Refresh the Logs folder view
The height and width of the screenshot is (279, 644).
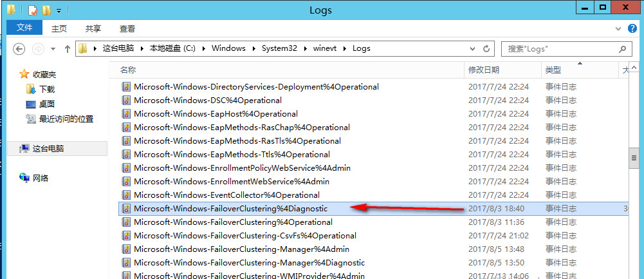(x=486, y=48)
